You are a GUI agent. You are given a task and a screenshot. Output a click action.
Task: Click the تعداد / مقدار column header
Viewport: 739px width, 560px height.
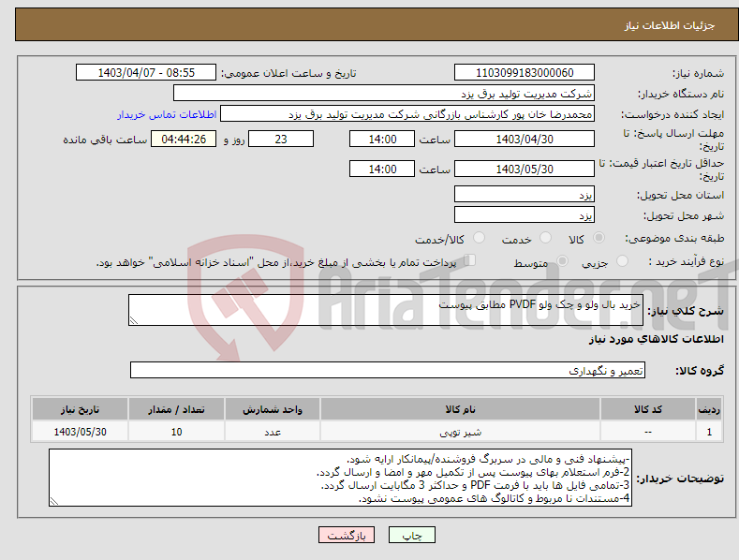click(x=176, y=409)
